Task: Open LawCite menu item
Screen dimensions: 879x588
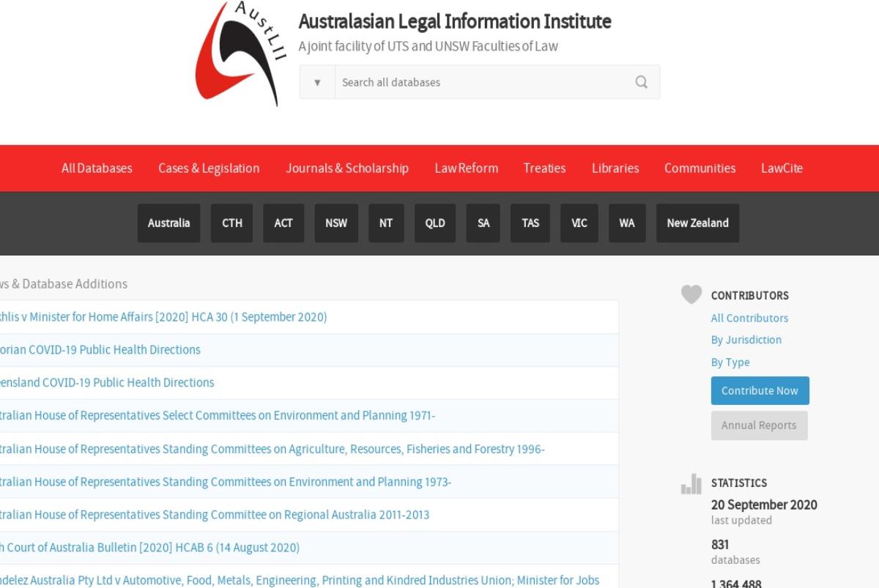Action: pyautogui.click(x=782, y=168)
